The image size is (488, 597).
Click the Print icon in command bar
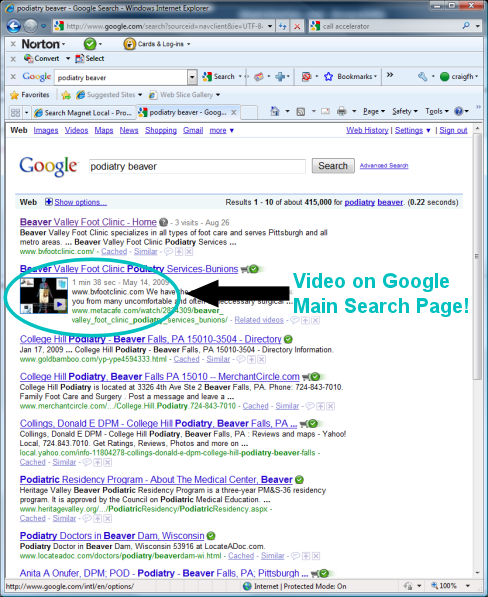click(x=342, y=111)
